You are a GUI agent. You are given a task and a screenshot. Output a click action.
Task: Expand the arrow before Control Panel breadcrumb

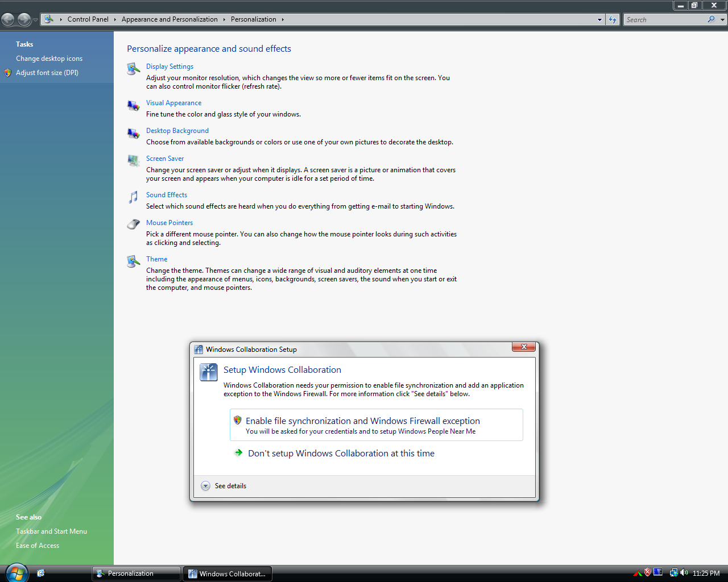pos(61,19)
